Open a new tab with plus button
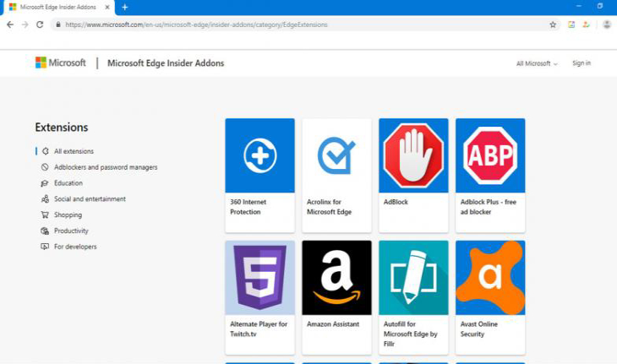Viewport: 617px width, 364px height. (x=125, y=7)
